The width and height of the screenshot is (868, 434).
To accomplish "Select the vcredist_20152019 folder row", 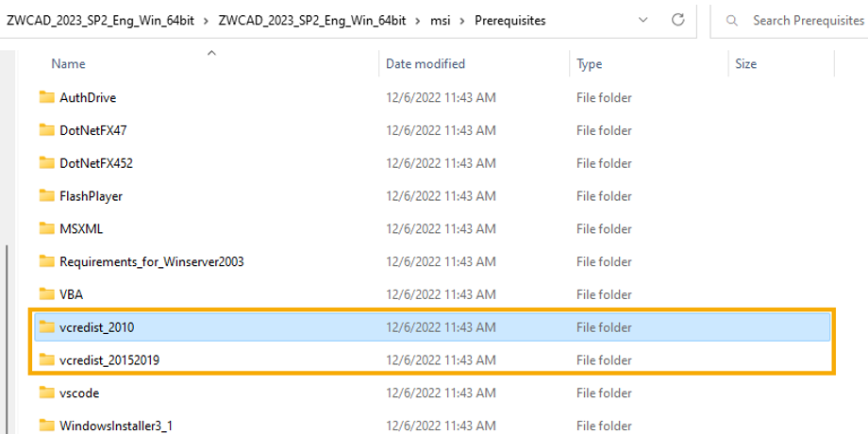I will [x=432, y=360].
